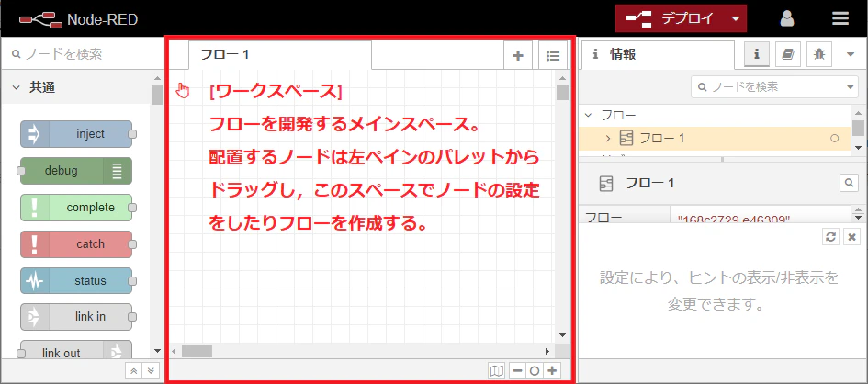
Task: Open the hamburger main menu
Action: 840,18
